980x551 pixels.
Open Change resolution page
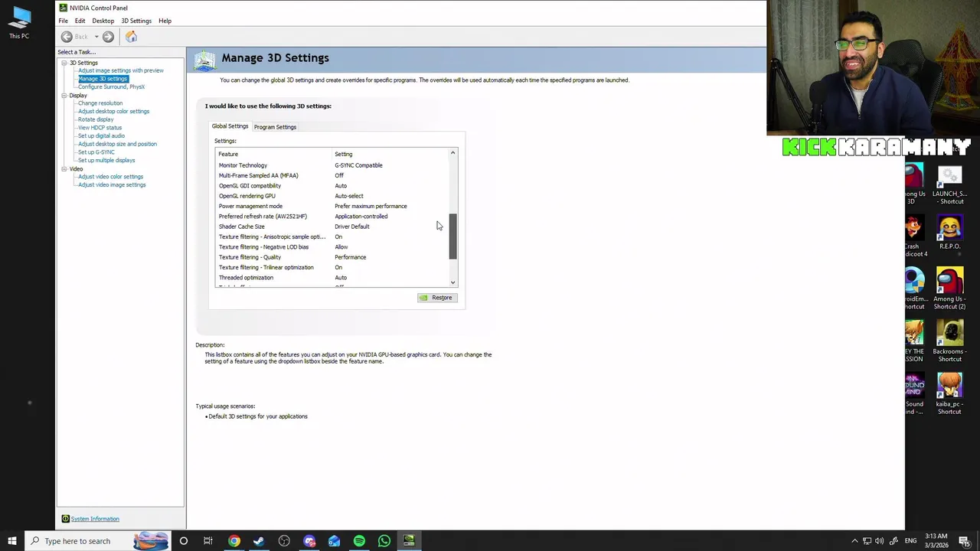(x=100, y=103)
